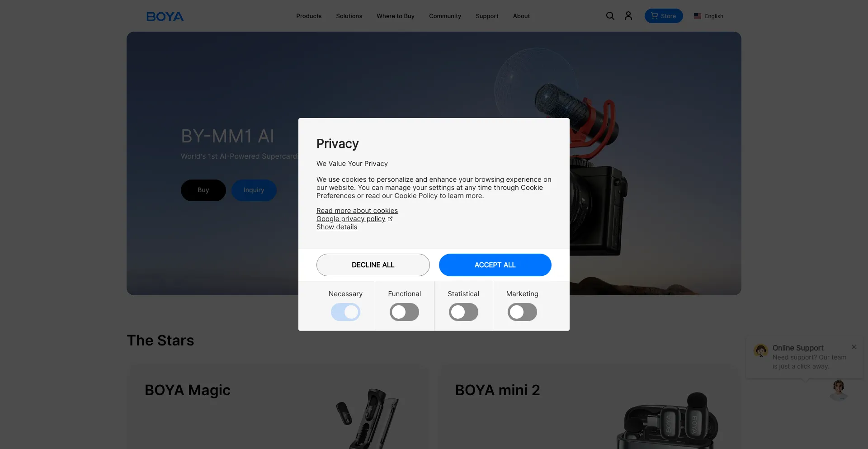Enable the Statistical cookies switch
This screenshot has width=868, height=449.
[463, 312]
